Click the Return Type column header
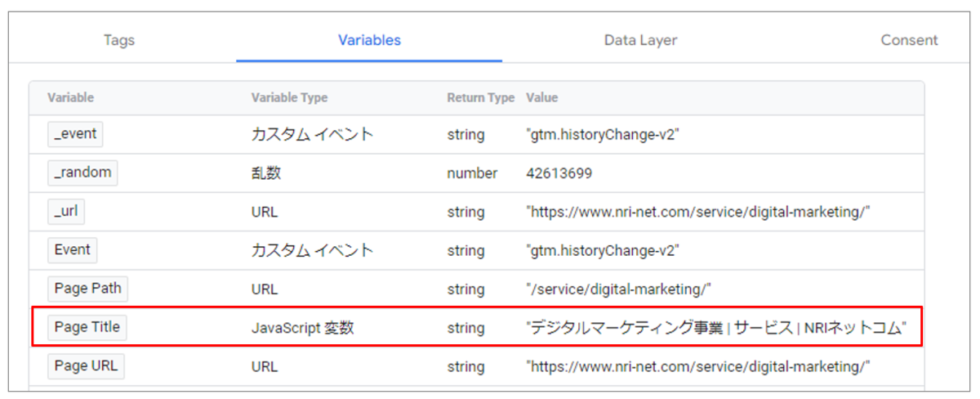 [480, 97]
